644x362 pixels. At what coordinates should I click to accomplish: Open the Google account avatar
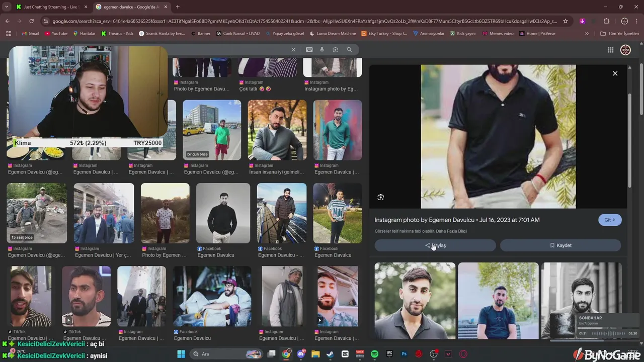click(x=625, y=50)
